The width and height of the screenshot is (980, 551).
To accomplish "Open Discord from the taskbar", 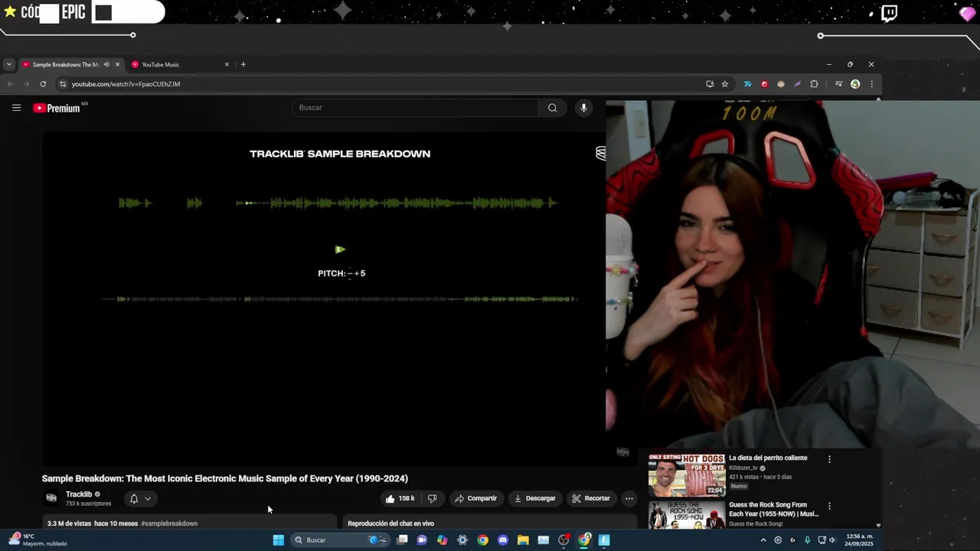I will pos(502,540).
